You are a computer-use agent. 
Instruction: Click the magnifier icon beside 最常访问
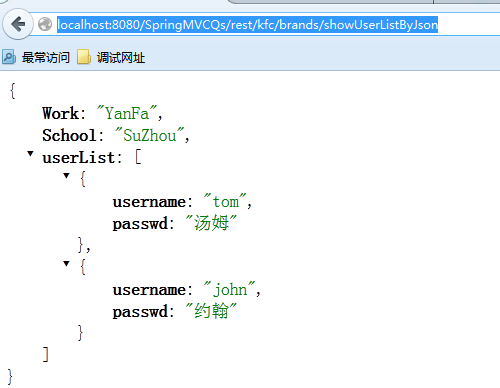point(9,57)
